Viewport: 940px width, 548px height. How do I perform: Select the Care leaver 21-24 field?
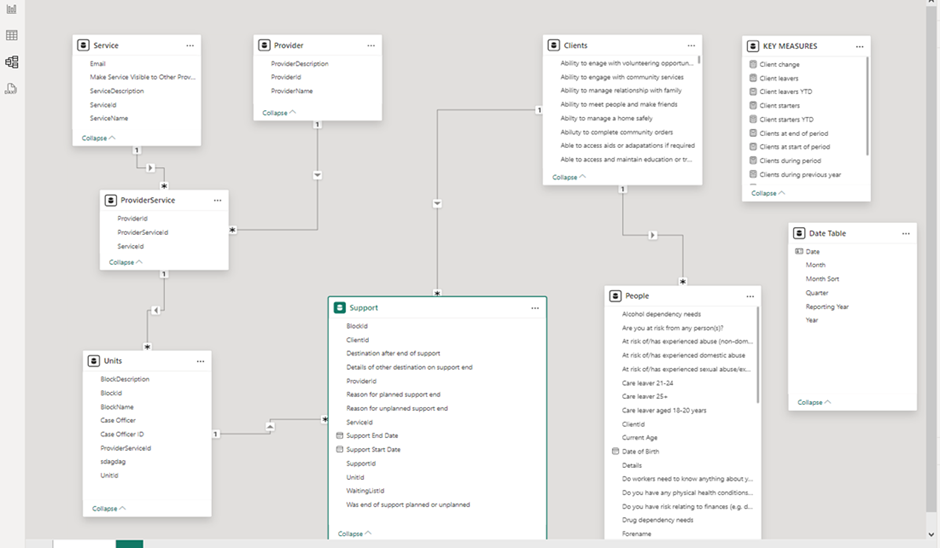[647, 383]
